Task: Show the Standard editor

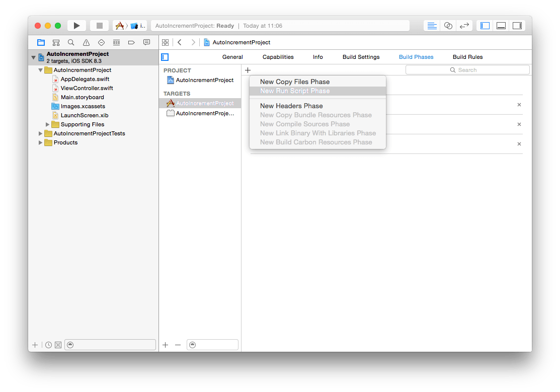Action: point(432,26)
